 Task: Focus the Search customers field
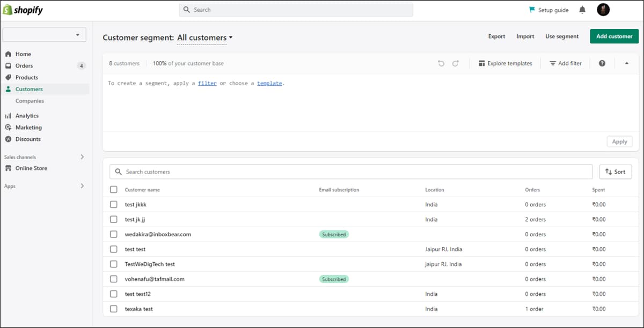pos(351,172)
